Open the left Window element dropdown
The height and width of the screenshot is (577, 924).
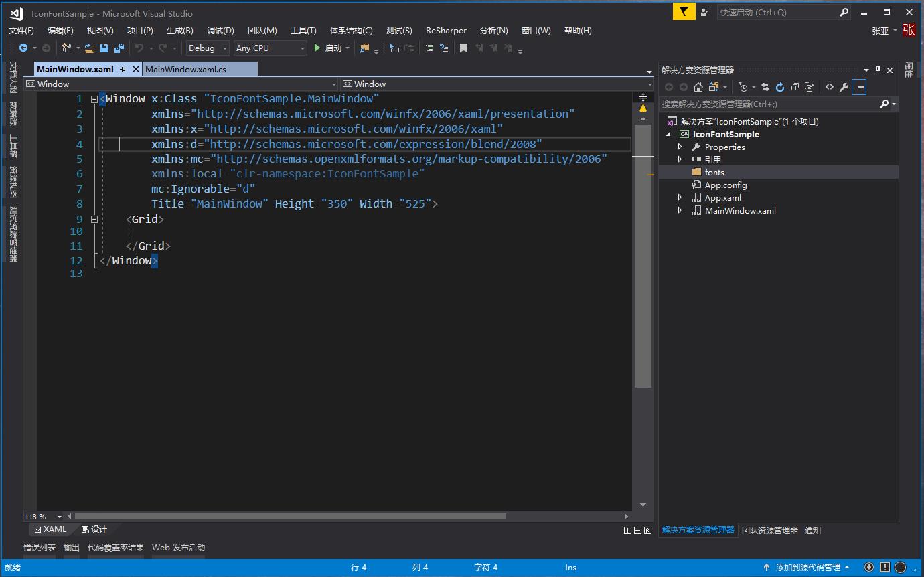(x=181, y=84)
